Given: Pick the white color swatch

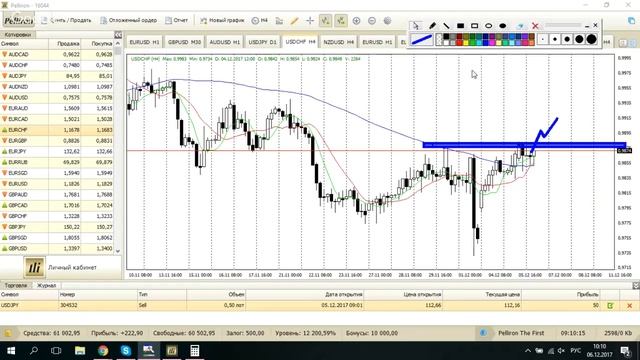Looking at the screenshot, I should pyautogui.click(x=446, y=42).
